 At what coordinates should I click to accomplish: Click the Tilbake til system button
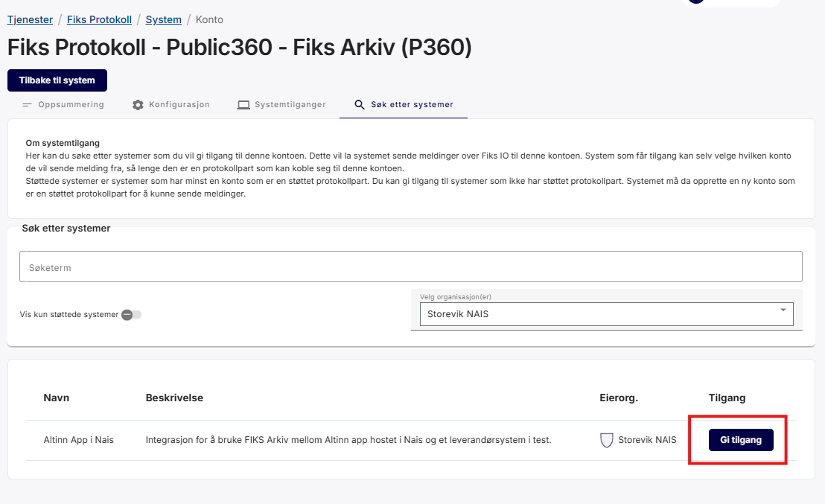57,80
